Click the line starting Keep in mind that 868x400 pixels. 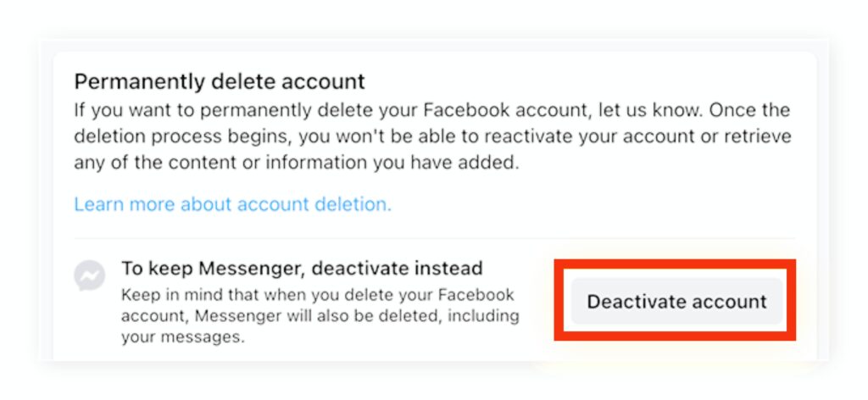pos(318,294)
